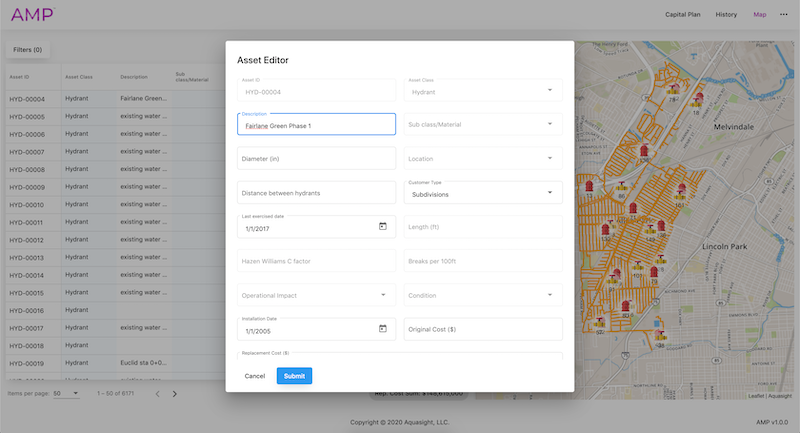Select the Map tab

click(x=759, y=15)
